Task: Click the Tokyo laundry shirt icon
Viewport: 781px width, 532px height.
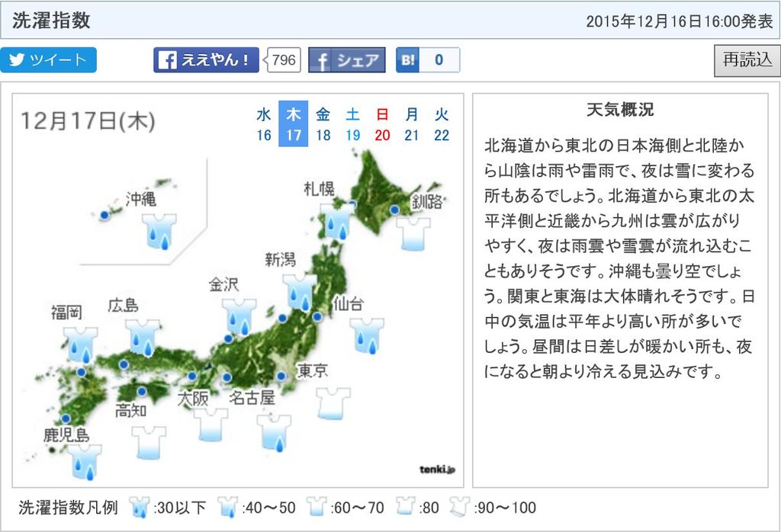Action: (x=333, y=403)
